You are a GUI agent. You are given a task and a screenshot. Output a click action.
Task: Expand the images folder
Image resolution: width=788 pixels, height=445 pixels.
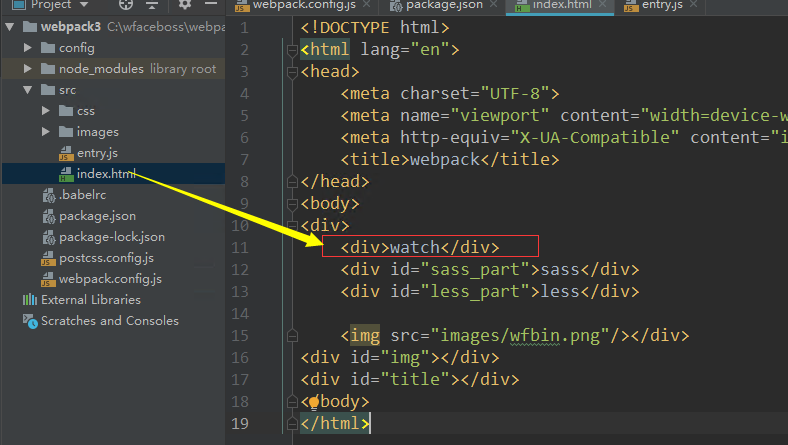pyautogui.click(x=46, y=132)
